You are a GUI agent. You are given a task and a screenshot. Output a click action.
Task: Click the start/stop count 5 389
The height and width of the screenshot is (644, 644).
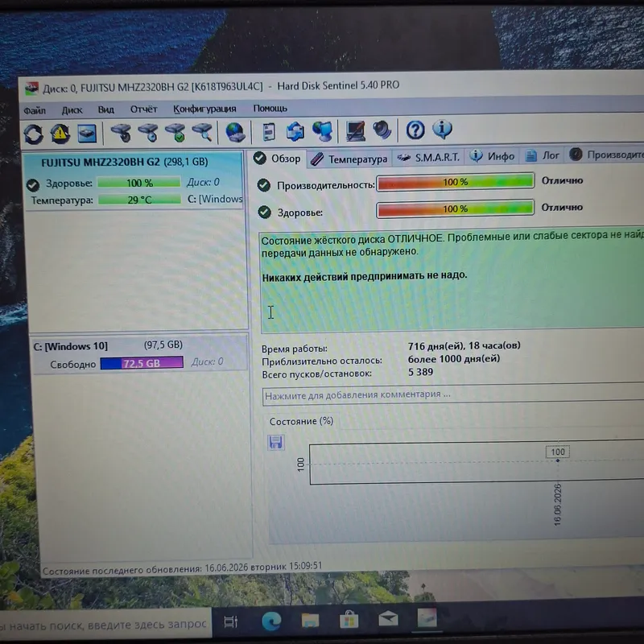420,372
